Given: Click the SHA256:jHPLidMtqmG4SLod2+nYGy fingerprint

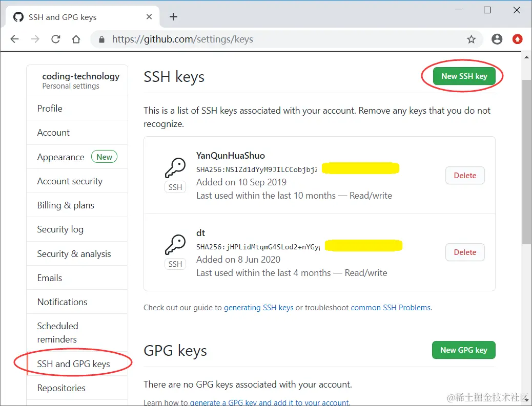Looking at the screenshot, I should [258, 247].
